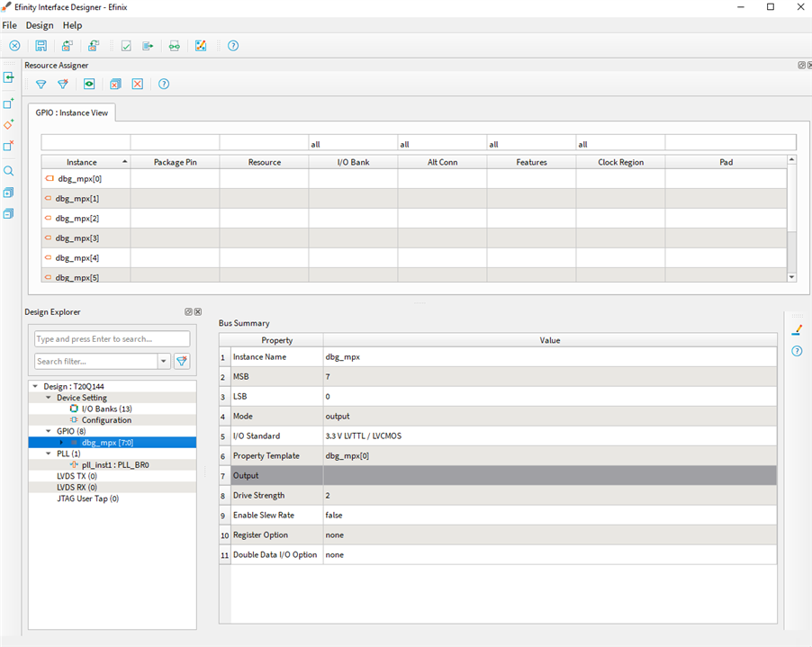Click the help icon below the pencil icon
812x647 pixels.
[797, 351]
